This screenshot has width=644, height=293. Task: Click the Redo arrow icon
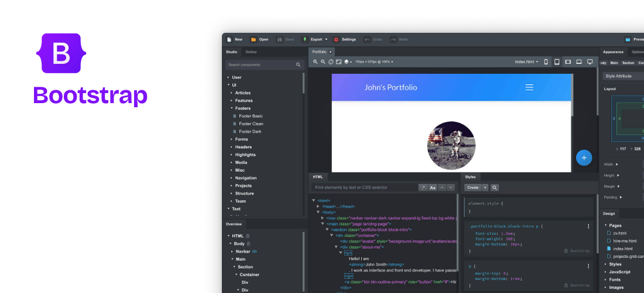[393, 39]
